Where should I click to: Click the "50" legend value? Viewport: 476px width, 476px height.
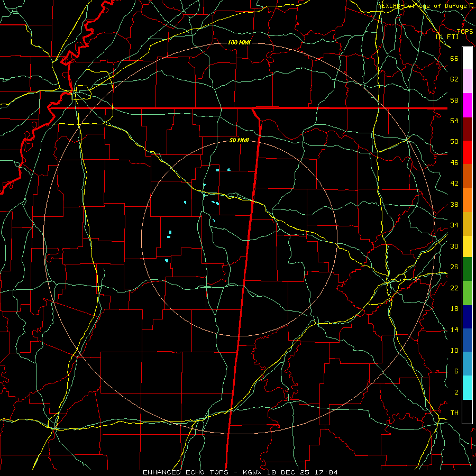coord(454,142)
